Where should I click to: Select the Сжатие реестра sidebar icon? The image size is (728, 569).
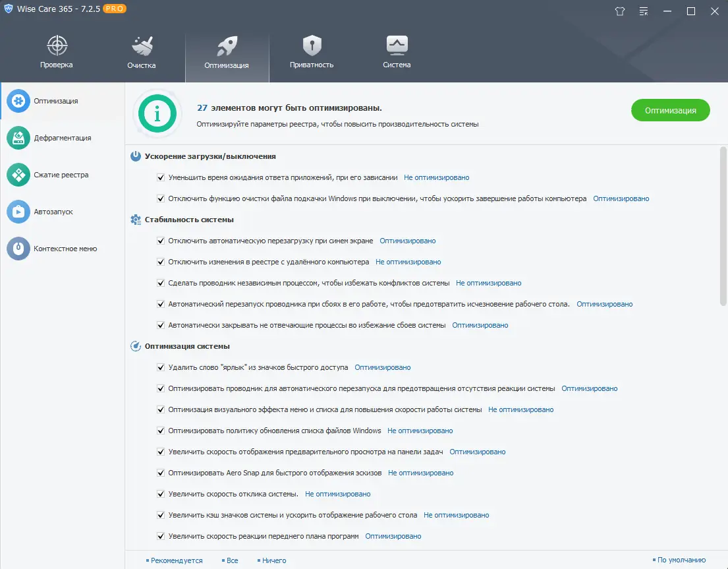tap(18, 174)
